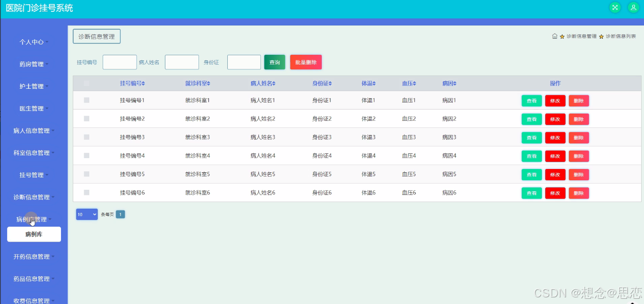
Task: Click 修改 for 挂号编号2 row
Action: click(x=555, y=119)
